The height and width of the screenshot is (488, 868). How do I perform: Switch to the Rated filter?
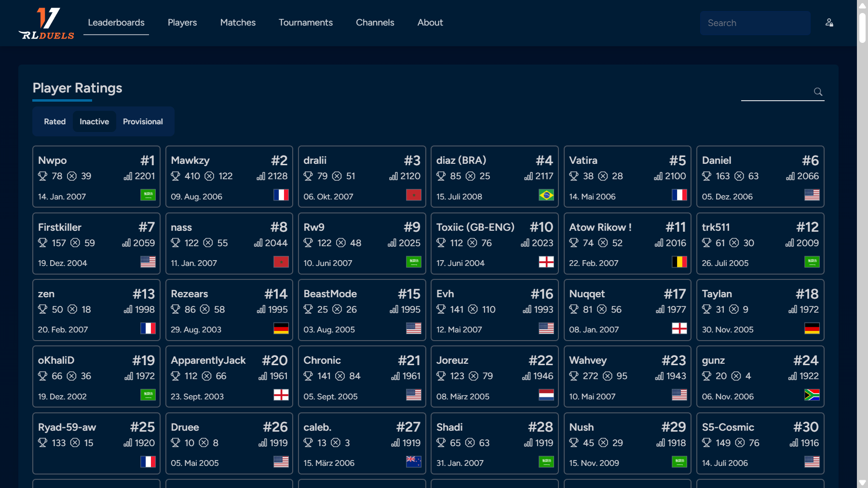pyautogui.click(x=54, y=121)
